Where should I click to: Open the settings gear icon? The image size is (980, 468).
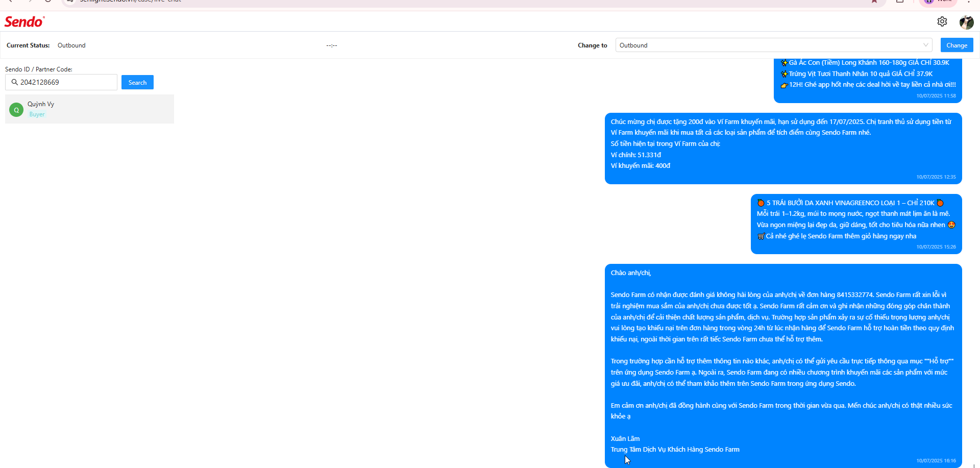pyautogui.click(x=942, y=21)
